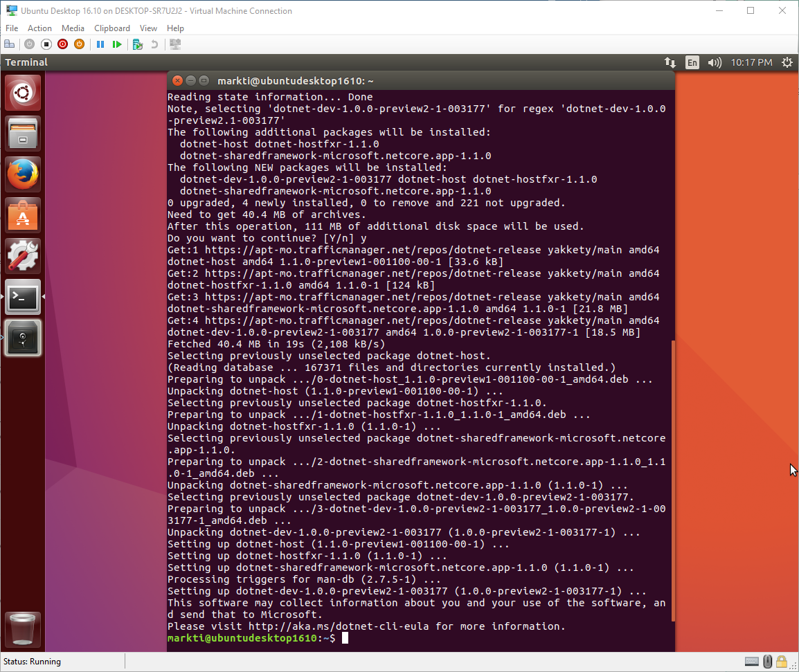Open the sound volume indicator menu
This screenshot has width=799, height=672.
(714, 62)
